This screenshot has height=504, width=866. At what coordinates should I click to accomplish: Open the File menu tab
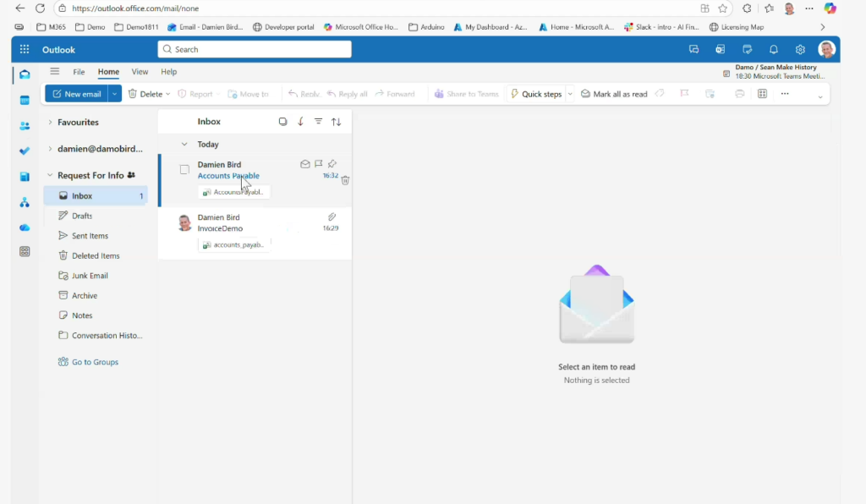(x=79, y=72)
